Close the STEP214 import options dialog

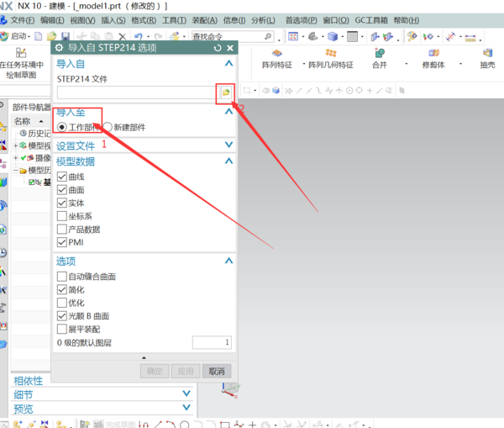(x=230, y=48)
